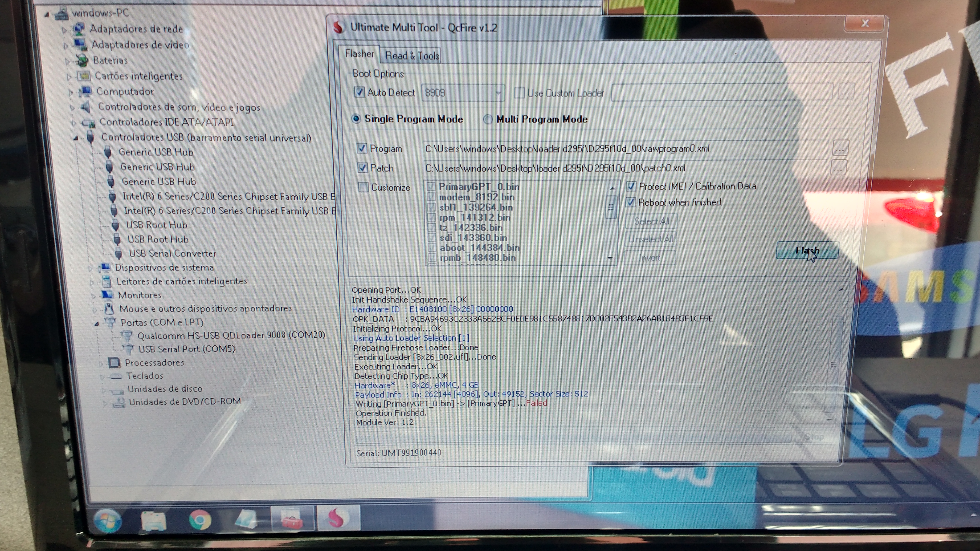Viewport: 980px width, 551px height.
Task: Click the rawprogram0.xml path field
Action: coord(625,149)
